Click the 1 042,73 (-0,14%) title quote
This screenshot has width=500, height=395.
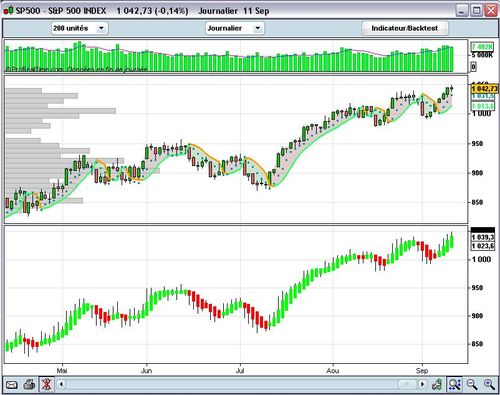(x=152, y=11)
